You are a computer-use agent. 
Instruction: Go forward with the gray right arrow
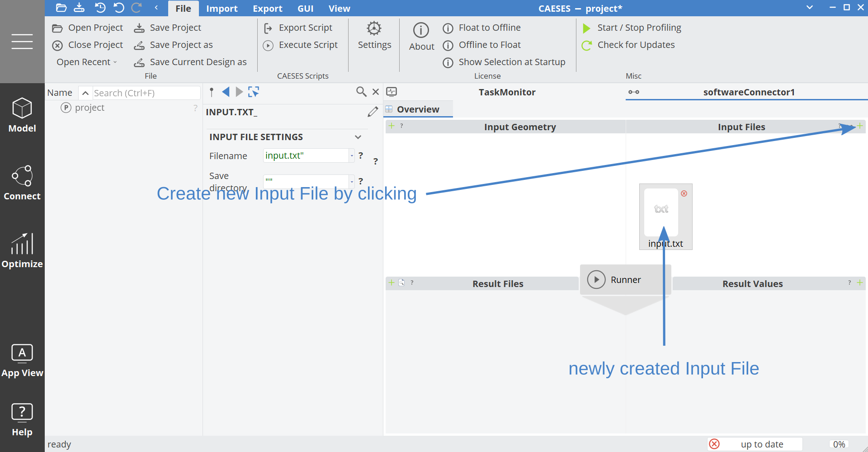[239, 92]
